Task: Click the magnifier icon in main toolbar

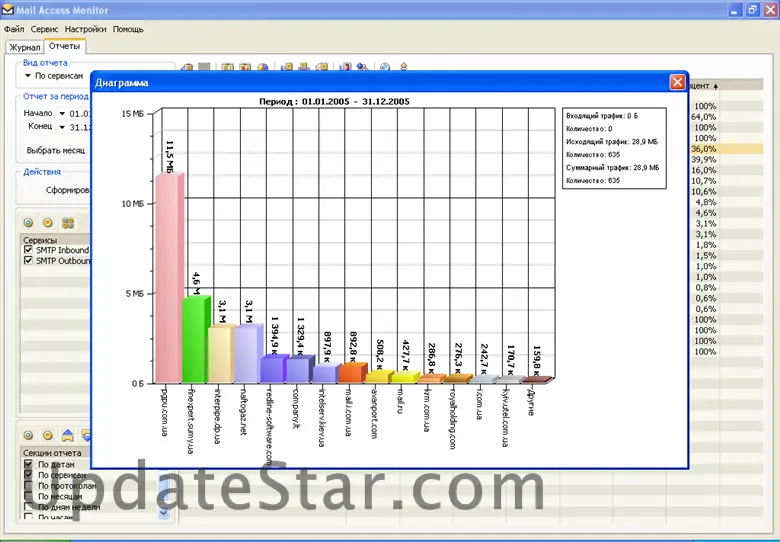Action: tap(385, 67)
